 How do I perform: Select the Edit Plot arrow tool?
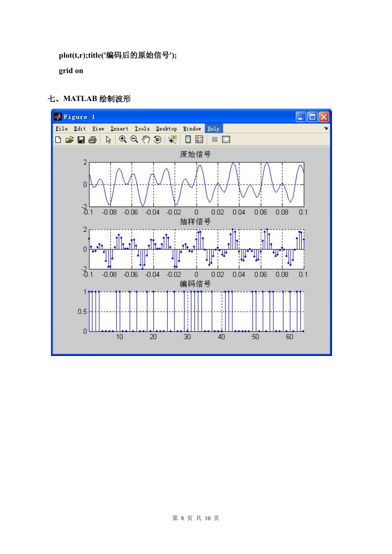pos(108,140)
